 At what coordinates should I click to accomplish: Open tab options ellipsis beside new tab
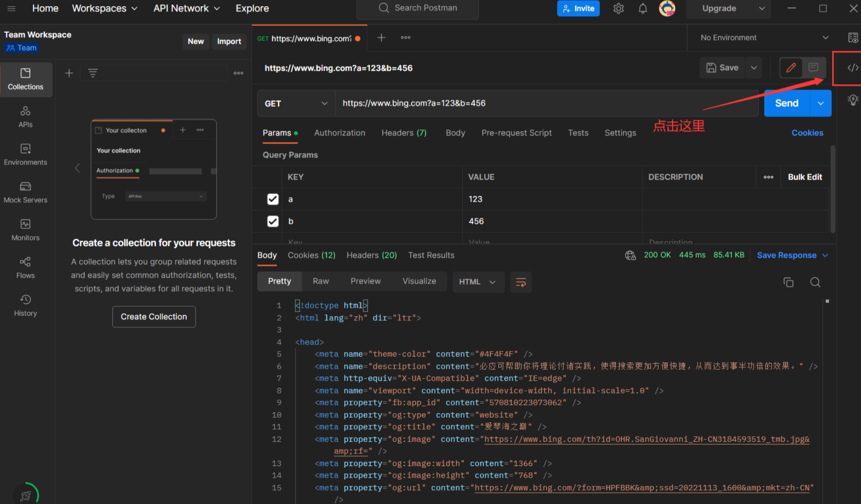[406, 38]
